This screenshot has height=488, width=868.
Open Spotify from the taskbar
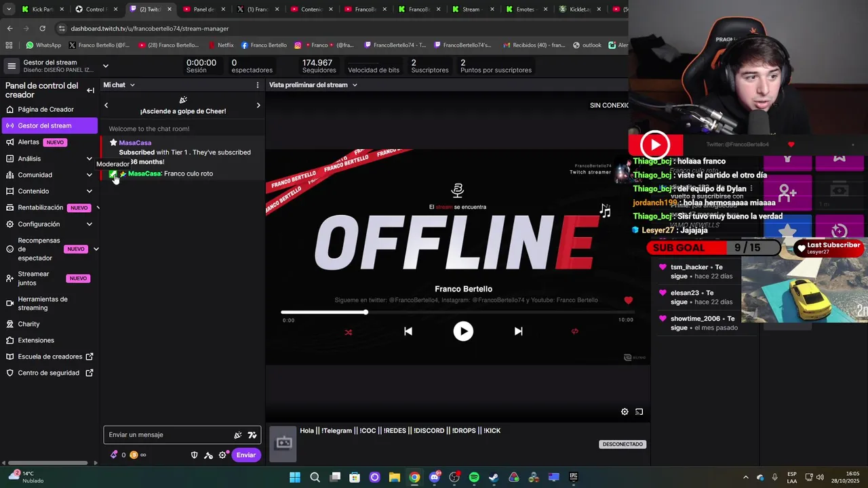pos(474,477)
